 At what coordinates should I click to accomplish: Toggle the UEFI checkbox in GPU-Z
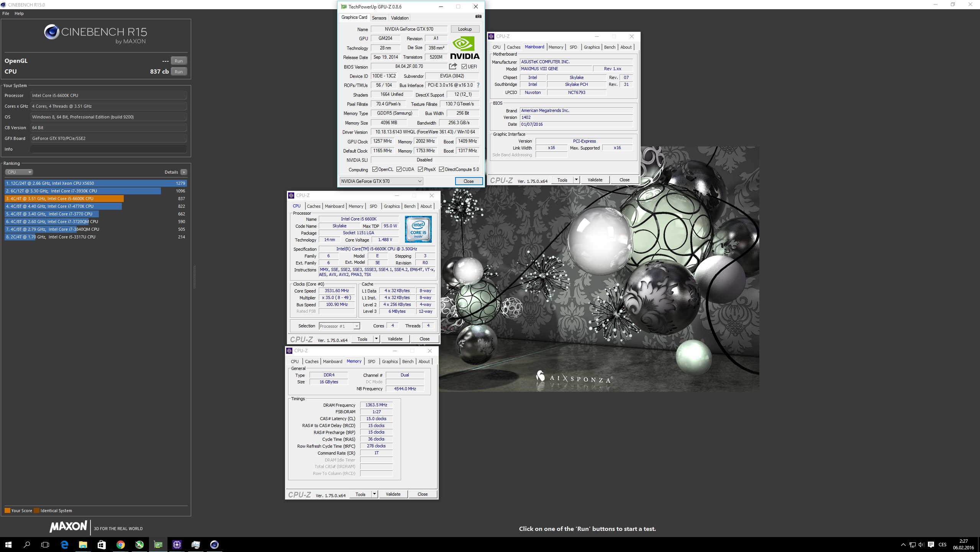click(464, 67)
